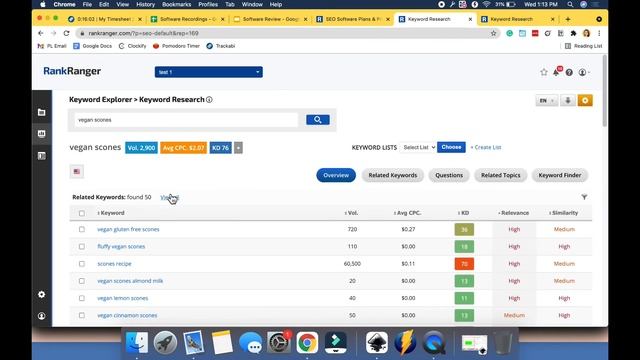The height and width of the screenshot is (360, 640).
Task: Check the vegan gluten free scones row
Action: click(82, 229)
